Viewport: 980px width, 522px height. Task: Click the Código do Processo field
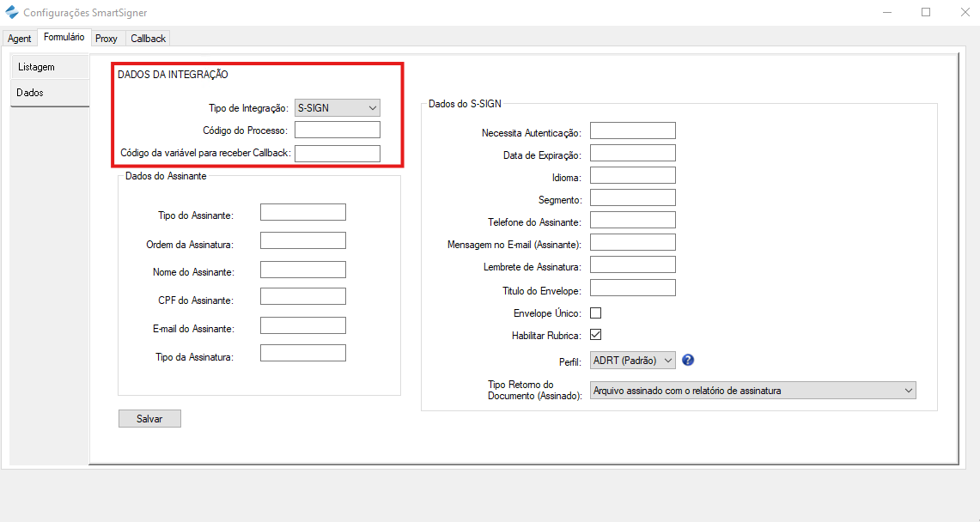coord(337,130)
